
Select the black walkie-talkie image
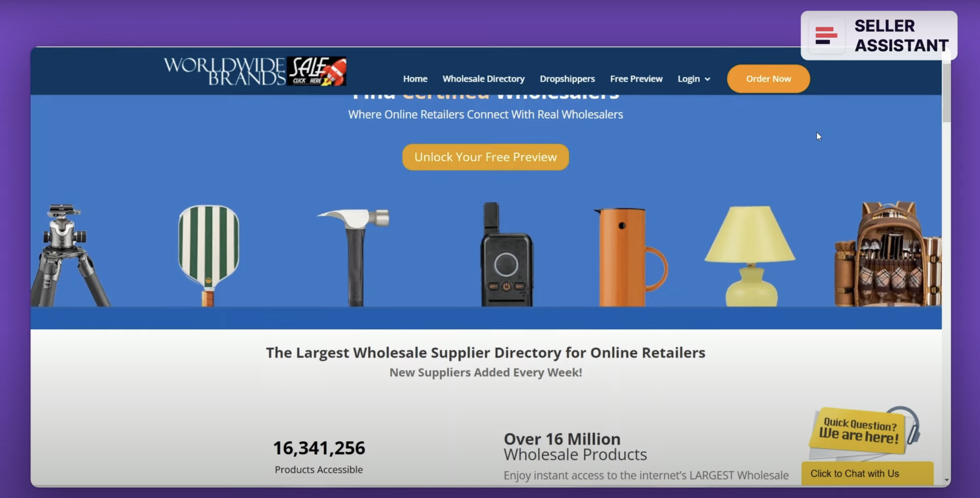[507, 254]
